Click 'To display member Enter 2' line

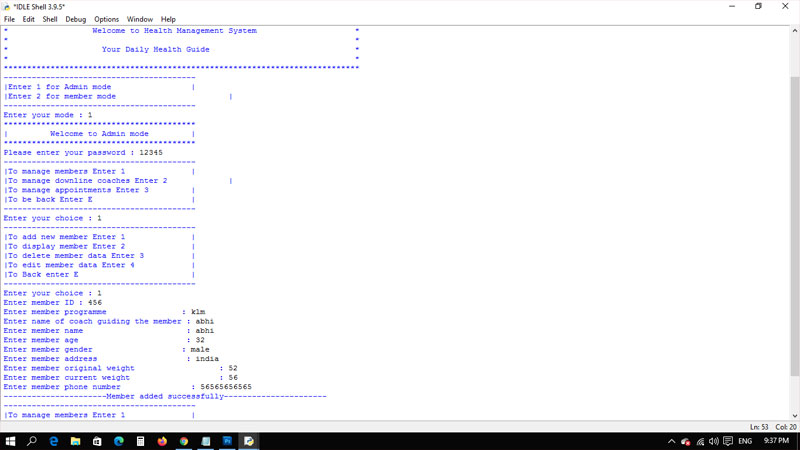[x=66, y=246]
